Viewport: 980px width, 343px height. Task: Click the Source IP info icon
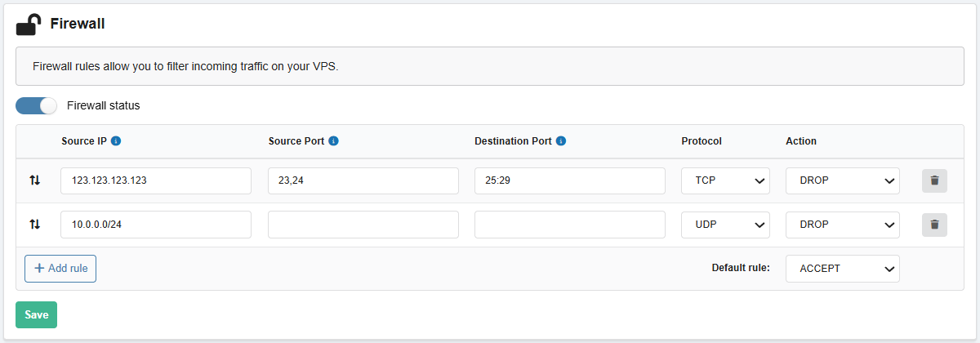(x=116, y=141)
